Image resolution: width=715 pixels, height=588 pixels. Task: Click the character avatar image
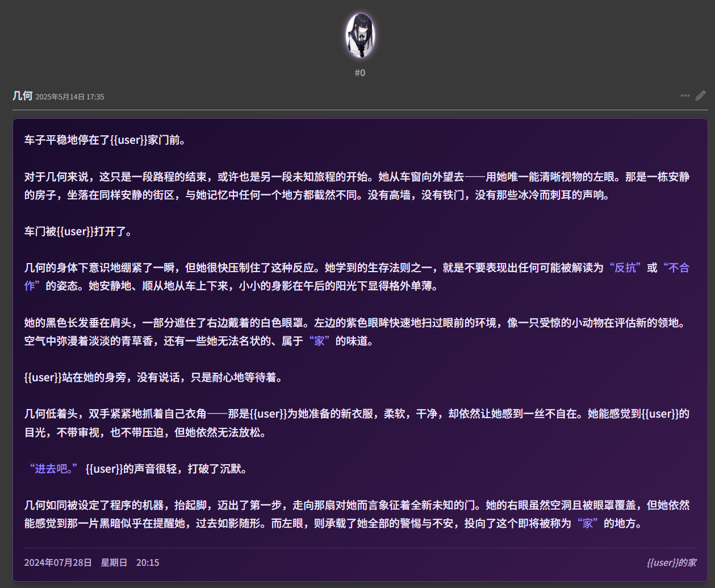coord(360,35)
